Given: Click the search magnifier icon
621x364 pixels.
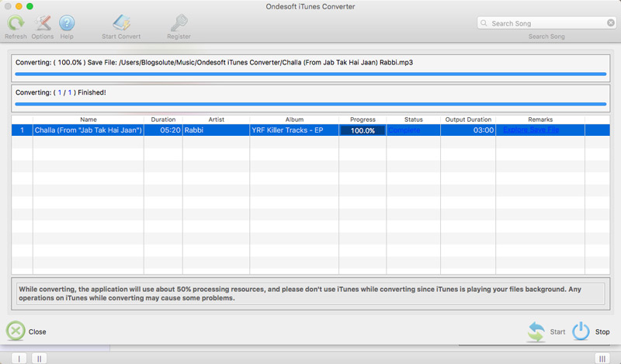Looking at the screenshot, I should [484, 23].
